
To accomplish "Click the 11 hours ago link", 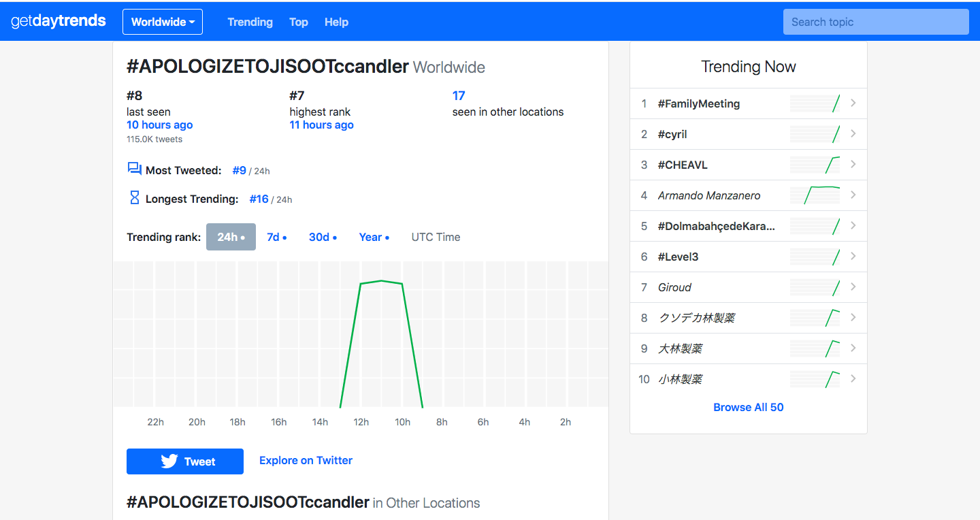I will (321, 125).
